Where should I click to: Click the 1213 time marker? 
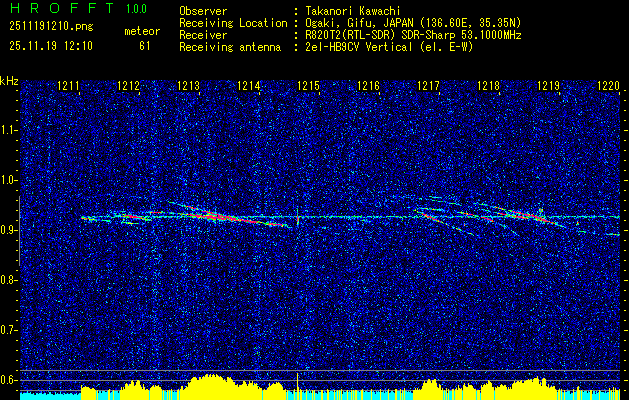click(188, 85)
